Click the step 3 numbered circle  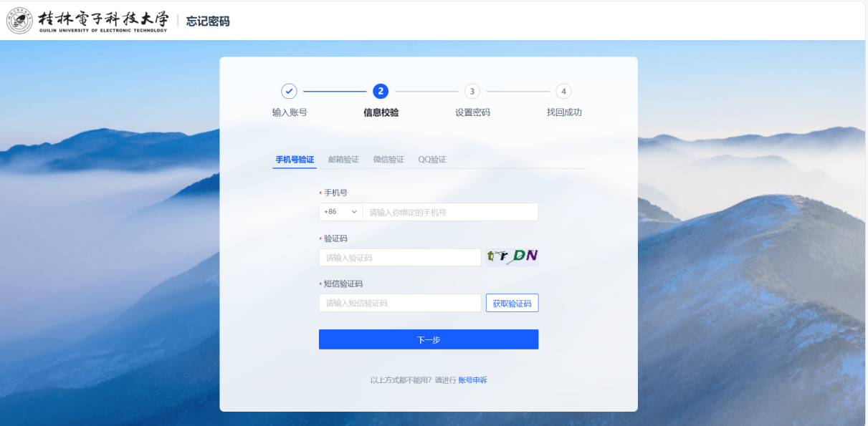[x=472, y=91]
